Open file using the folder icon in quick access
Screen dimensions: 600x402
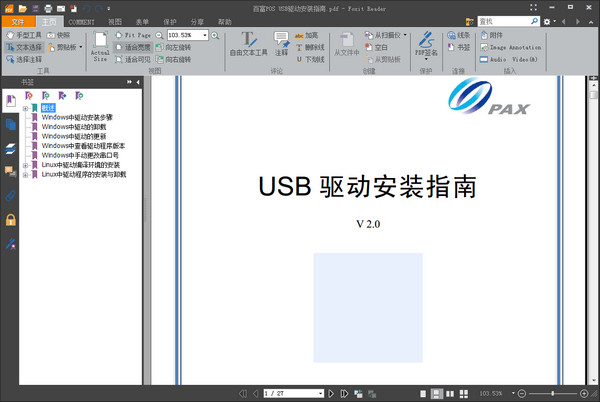[23, 8]
